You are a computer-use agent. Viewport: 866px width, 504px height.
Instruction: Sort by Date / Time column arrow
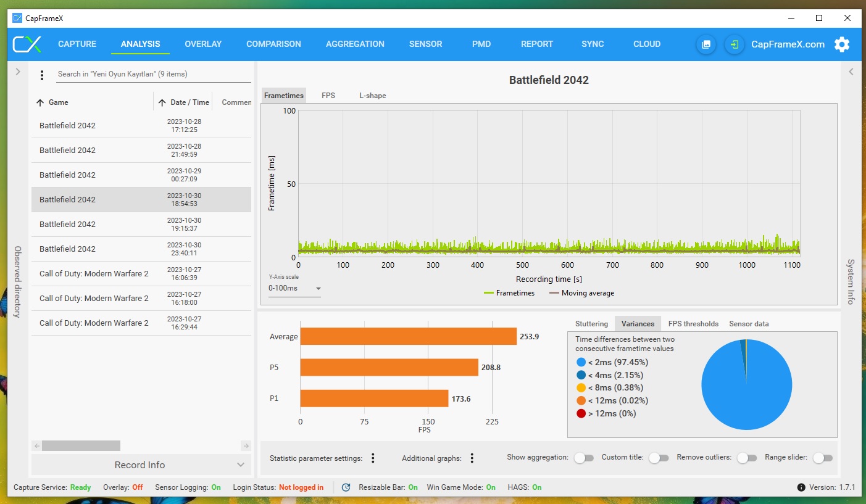162,102
